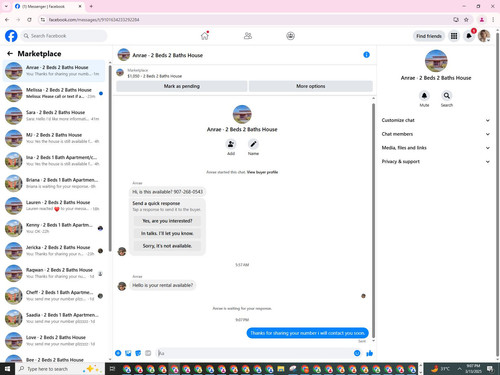This screenshot has width=500, height=375.
Task: Open the Friends icon in top bar
Action: (248, 36)
